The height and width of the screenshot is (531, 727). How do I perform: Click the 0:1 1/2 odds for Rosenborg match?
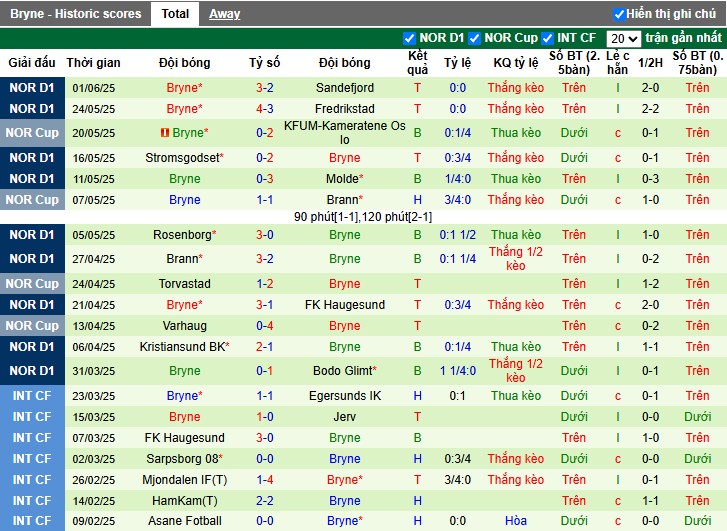(458, 235)
